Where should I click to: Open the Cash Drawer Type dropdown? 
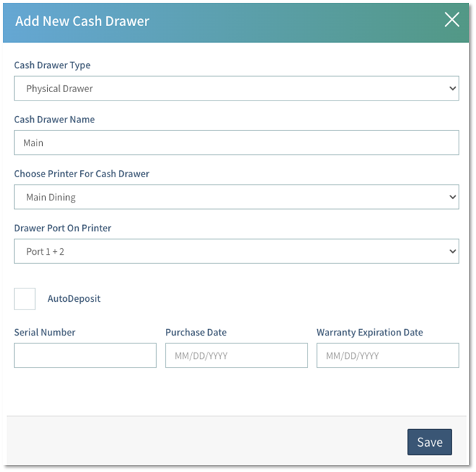click(236, 89)
